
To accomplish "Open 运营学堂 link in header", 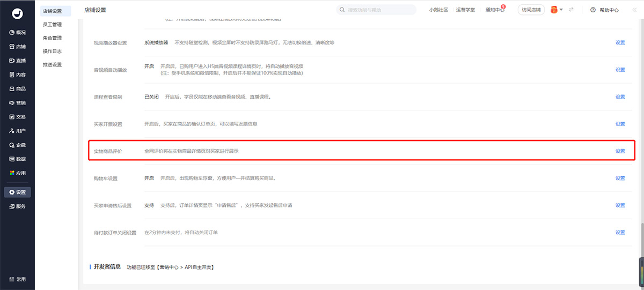I will coord(465,10).
